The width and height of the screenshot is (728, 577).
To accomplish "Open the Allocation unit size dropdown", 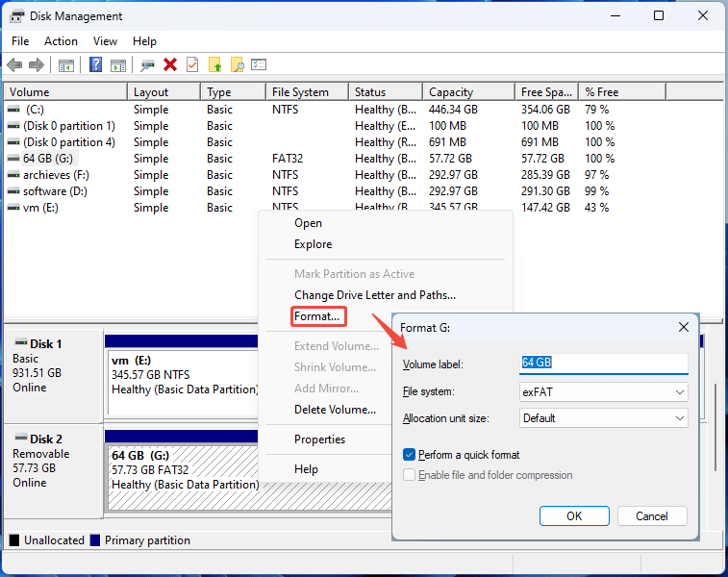I will [x=603, y=418].
